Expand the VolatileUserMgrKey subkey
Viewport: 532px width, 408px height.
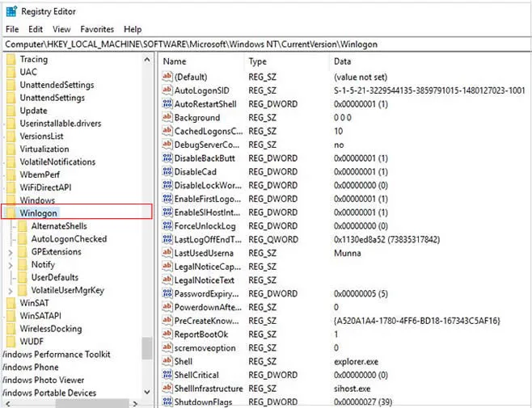[x=10, y=290]
